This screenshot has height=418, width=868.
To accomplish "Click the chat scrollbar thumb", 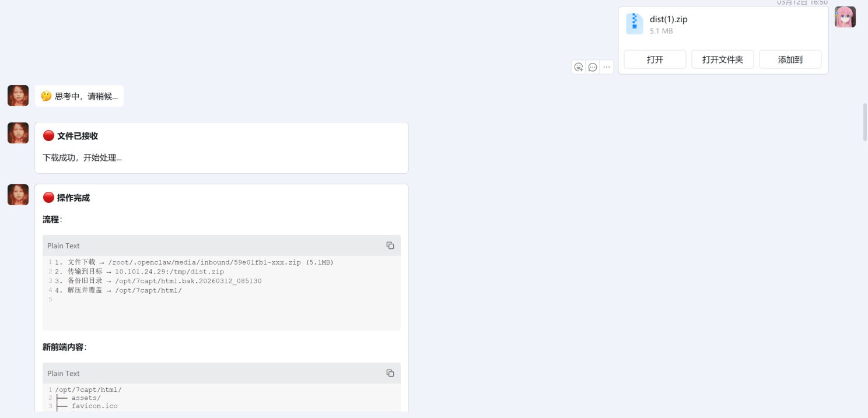I will pyautogui.click(x=864, y=122).
